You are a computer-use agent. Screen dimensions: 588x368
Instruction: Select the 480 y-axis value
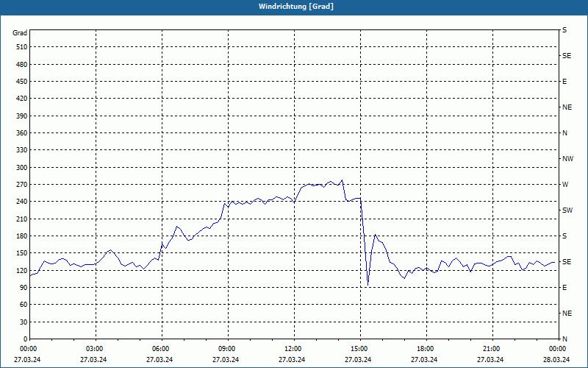(x=22, y=65)
